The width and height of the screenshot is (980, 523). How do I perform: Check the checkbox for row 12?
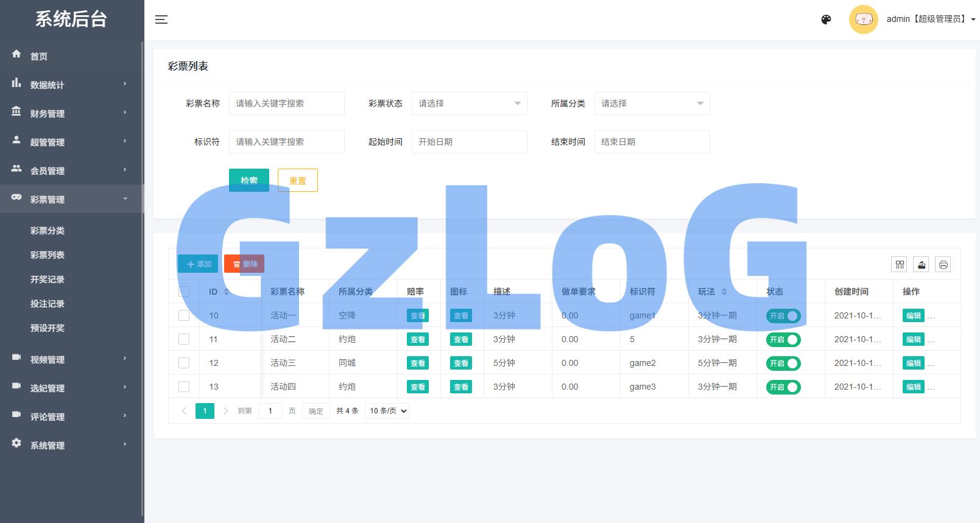pos(184,363)
